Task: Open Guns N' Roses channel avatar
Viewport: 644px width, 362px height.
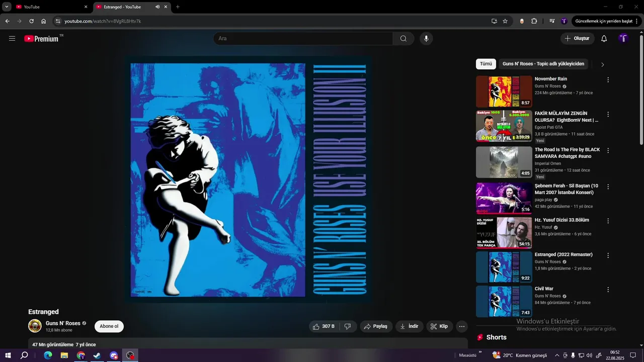Action: pyautogui.click(x=35, y=326)
